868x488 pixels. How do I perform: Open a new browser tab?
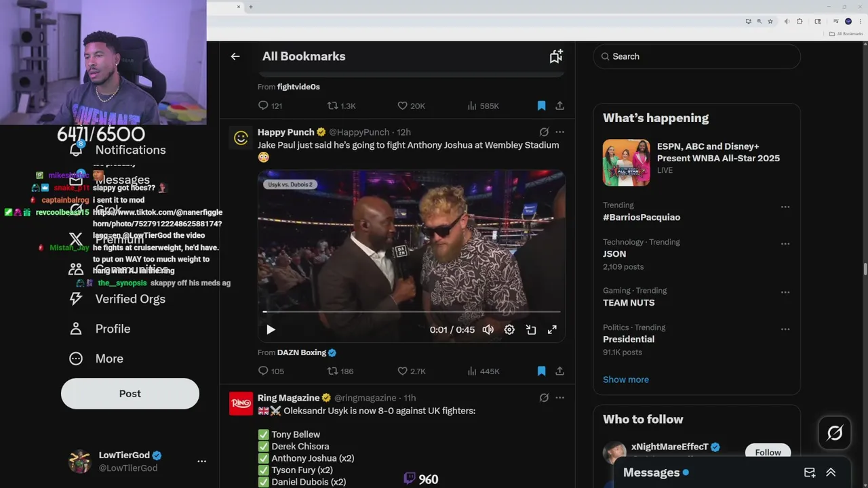point(250,7)
